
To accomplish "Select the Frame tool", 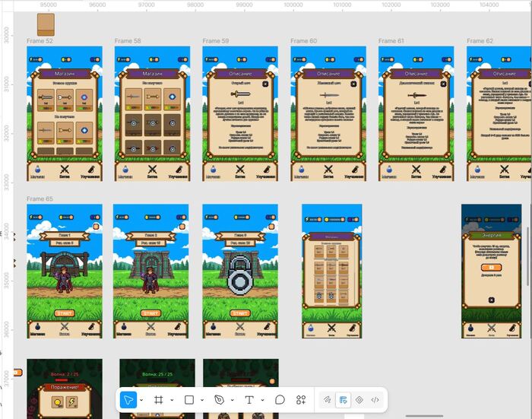I will pyautogui.click(x=158, y=400).
